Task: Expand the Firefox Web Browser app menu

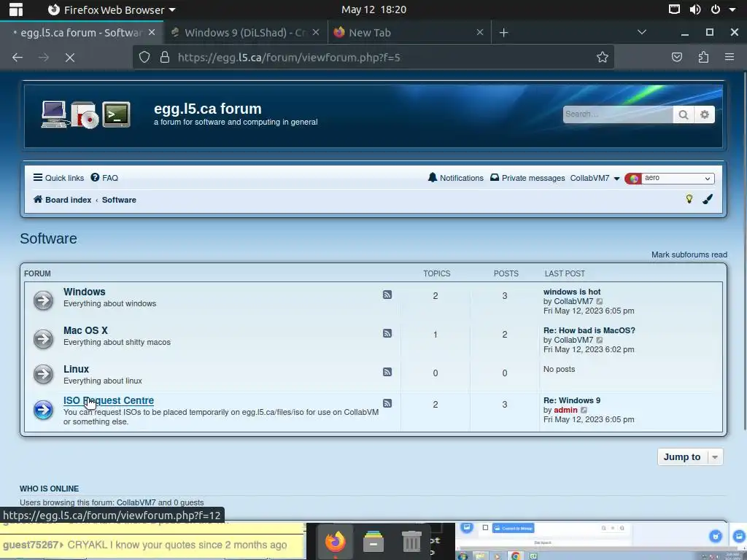Action: coord(112,9)
